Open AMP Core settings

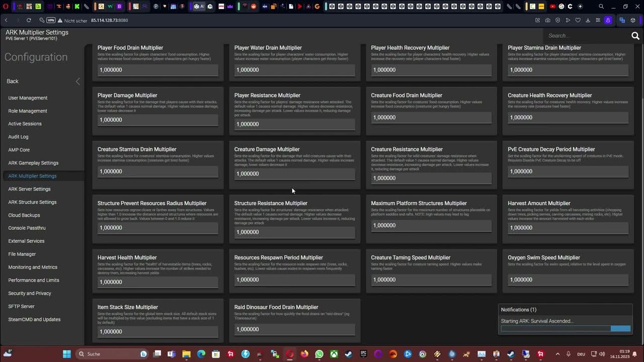click(19, 150)
